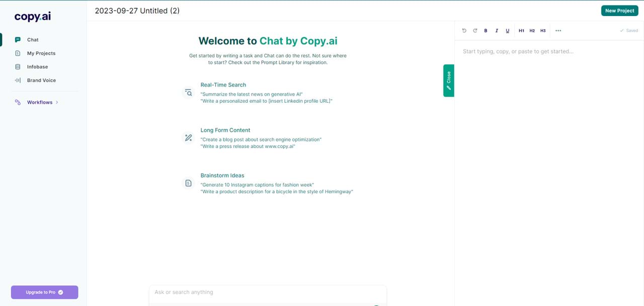The width and height of the screenshot is (644, 306).
Task: Open the more options ellipsis menu
Action: pyautogui.click(x=558, y=31)
